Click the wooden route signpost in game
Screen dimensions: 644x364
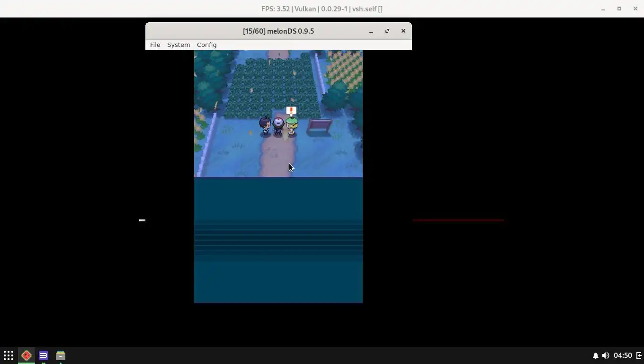point(320,127)
